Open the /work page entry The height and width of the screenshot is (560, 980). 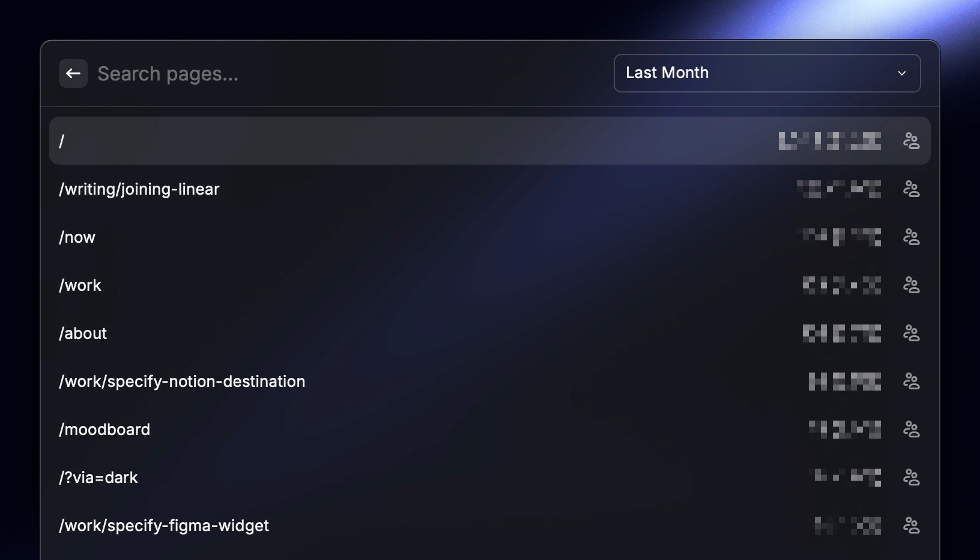pos(489,285)
